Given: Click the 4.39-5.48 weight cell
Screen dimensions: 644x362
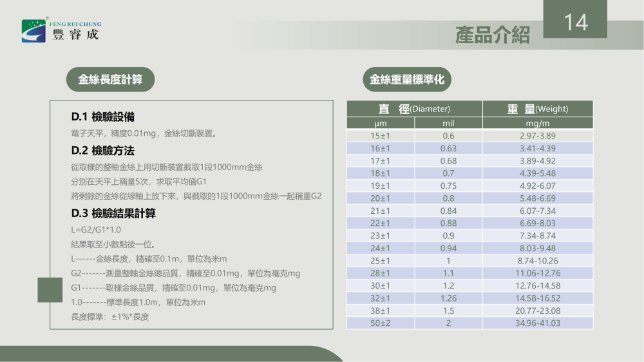Looking at the screenshot, I should (538, 173).
